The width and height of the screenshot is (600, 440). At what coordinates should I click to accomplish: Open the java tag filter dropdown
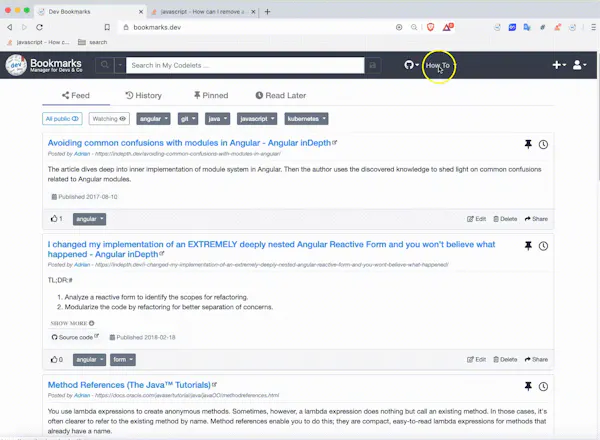[x=217, y=119]
